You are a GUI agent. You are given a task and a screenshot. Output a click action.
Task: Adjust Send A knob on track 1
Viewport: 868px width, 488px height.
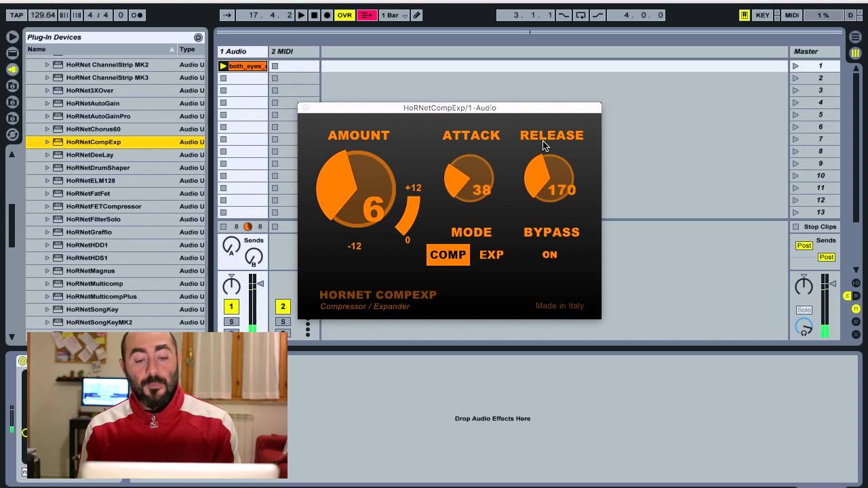[231, 247]
